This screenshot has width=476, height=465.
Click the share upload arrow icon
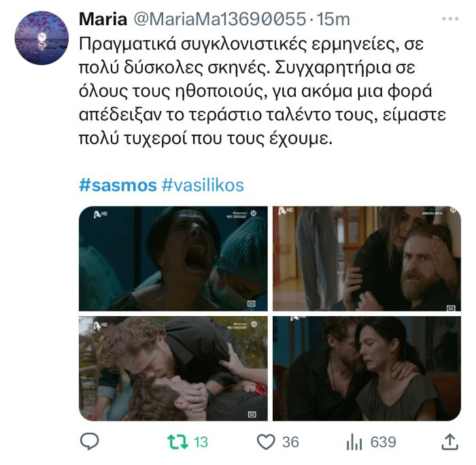[x=449, y=442]
